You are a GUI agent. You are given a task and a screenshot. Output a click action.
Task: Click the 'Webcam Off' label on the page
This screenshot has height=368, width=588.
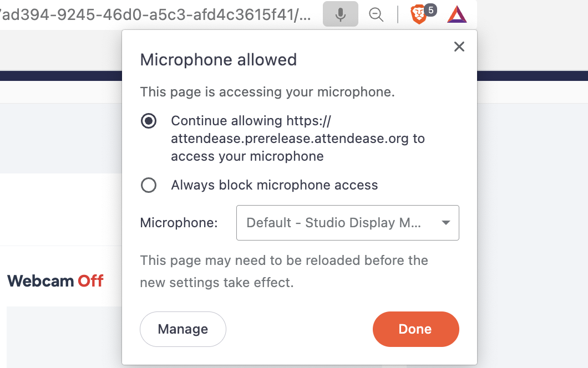tap(55, 281)
